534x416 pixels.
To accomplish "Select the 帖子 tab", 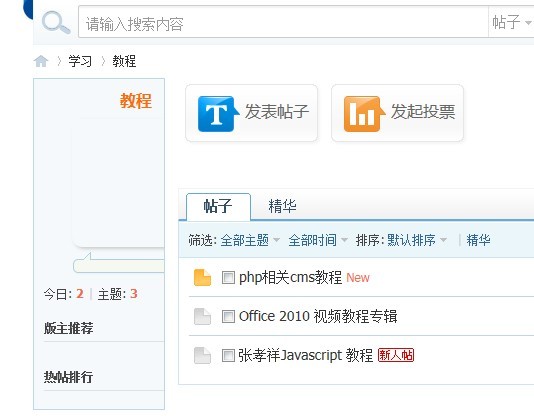I will click(x=218, y=206).
